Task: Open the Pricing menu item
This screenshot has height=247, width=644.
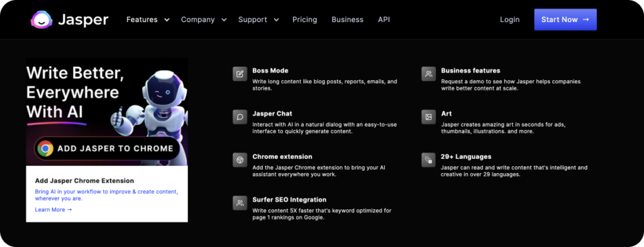Action: point(305,20)
